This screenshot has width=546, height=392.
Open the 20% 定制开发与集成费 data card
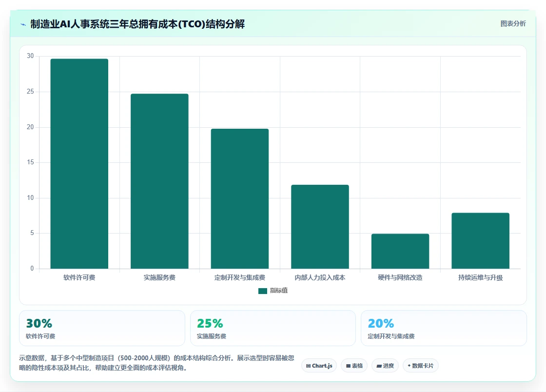[444, 328]
